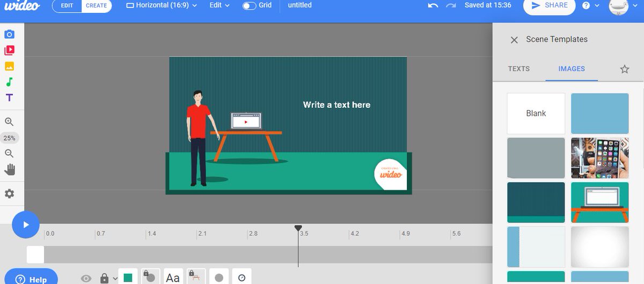Screen dimensions: 644x284
Task: Select the hand pan tool
Action: (x=9, y=170)
